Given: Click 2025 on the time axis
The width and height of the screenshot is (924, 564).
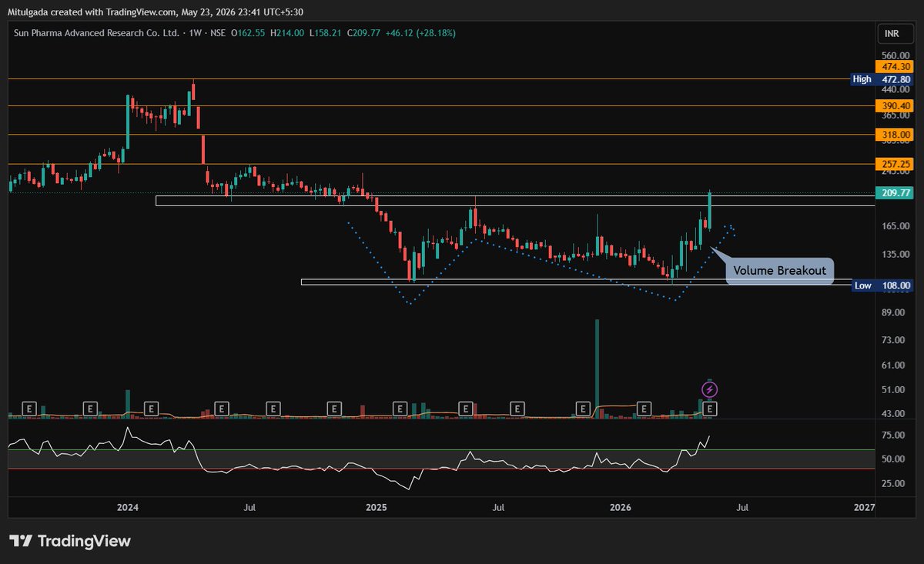Looking at the screenshot, I should click(376, 508).
